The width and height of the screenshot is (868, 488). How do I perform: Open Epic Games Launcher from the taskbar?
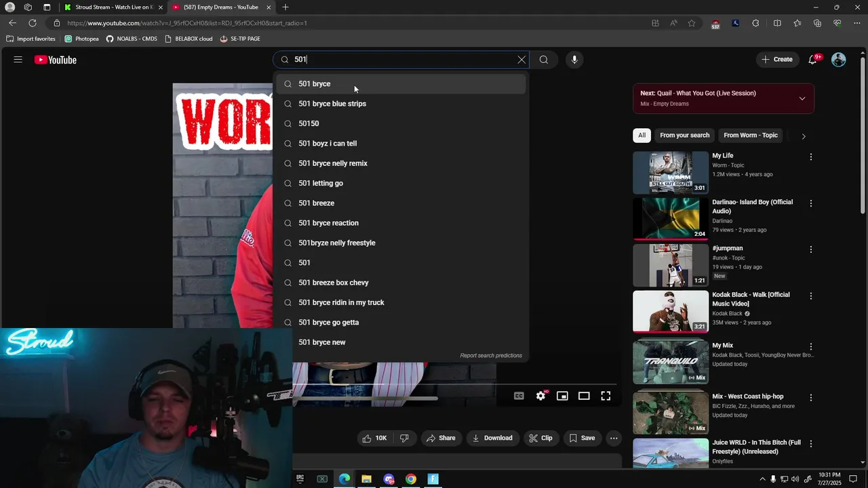coord(300,479)
